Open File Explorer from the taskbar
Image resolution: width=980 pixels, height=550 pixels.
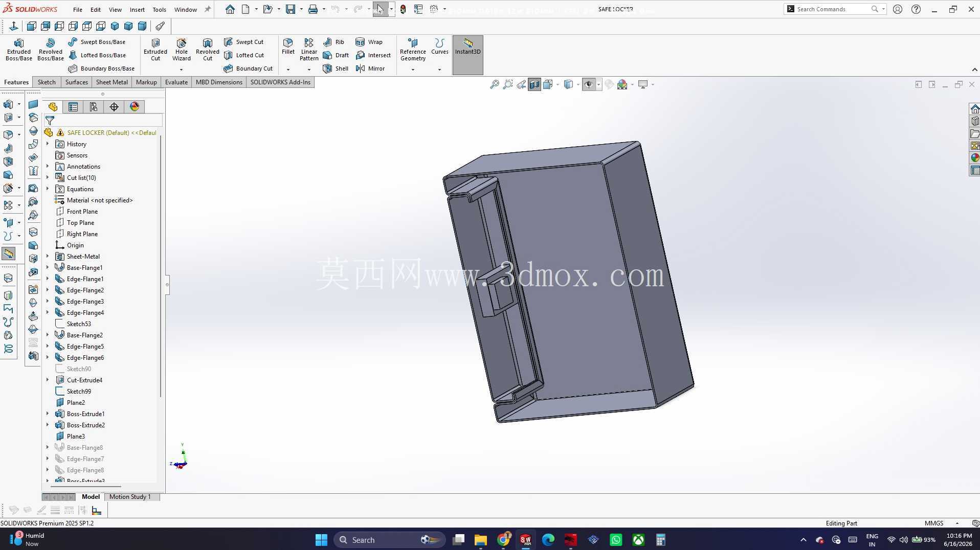pyautogui.click(x=480, y=540)
